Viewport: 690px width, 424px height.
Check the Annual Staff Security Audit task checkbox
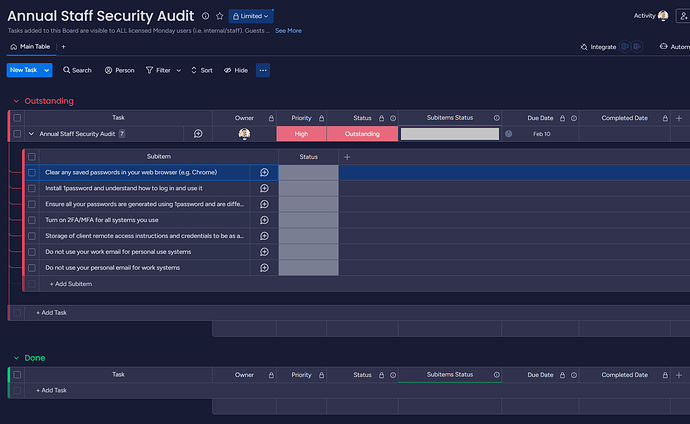(x=17, y=134)
